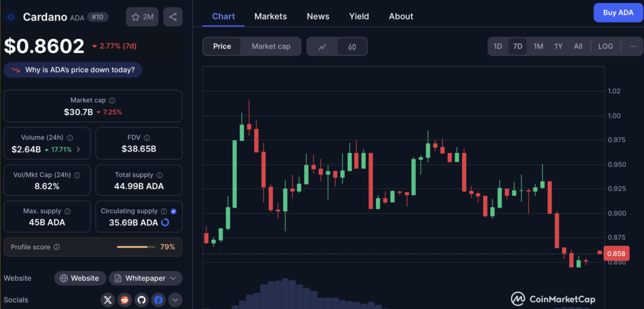Viewport: 644px width, 309px height.
Task: Select the Price chart toggle
Action: [222, 47]
